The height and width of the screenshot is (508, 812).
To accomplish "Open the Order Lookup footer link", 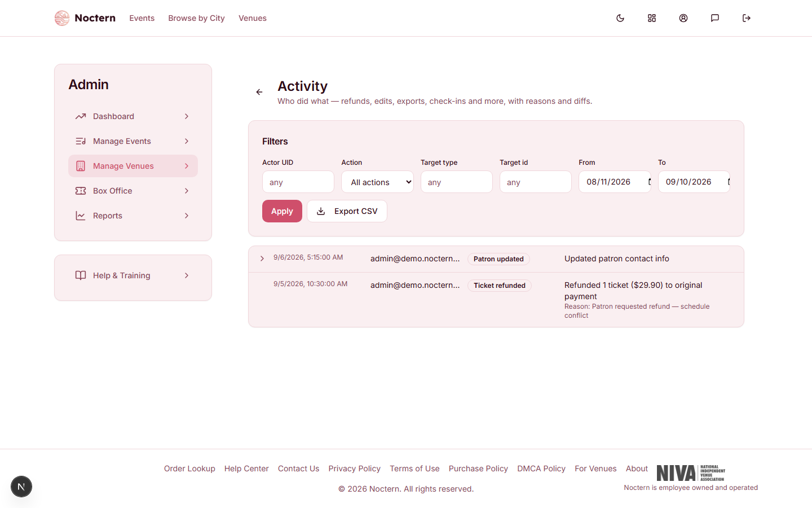I will point(189,468).
